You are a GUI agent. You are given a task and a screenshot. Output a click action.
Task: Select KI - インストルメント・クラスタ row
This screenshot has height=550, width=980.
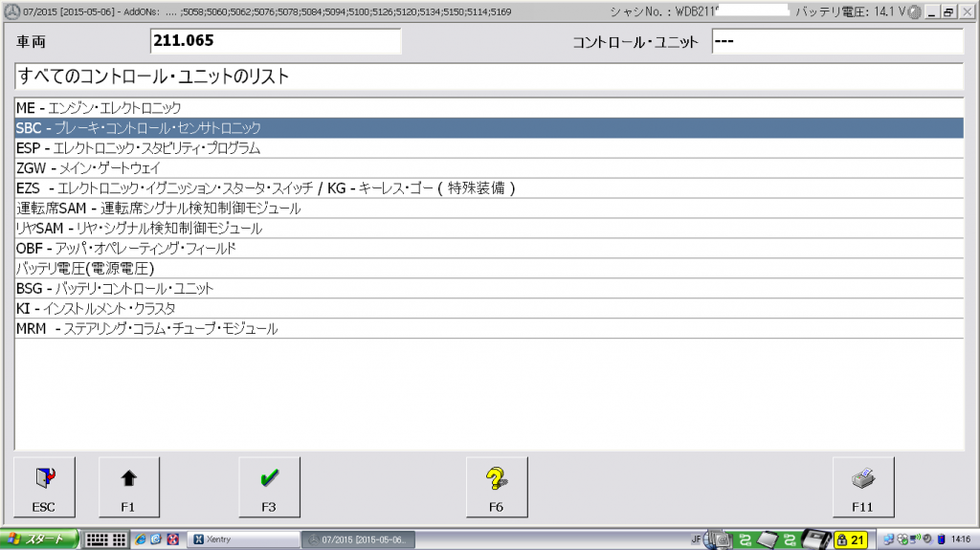(489, 308)
